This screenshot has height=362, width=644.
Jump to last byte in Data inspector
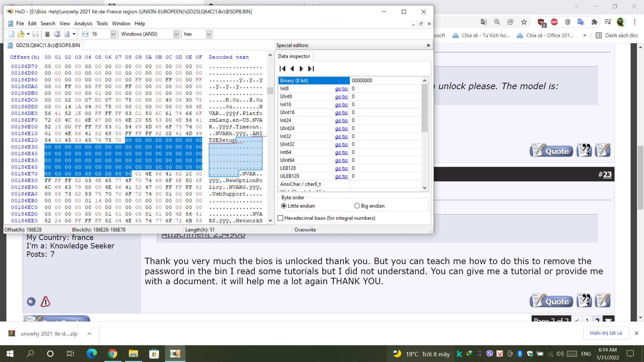click(x=311, y=69)
